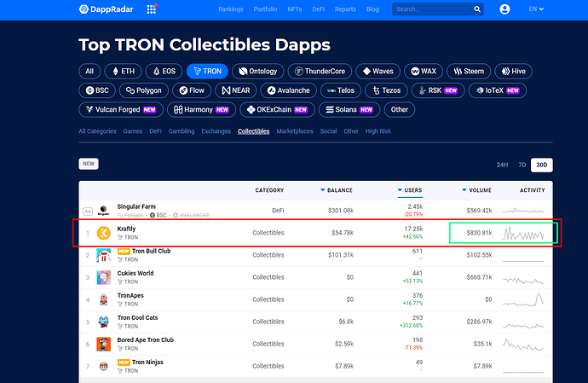
Task: Switch to Exchanges category tab
Action: [216, 131]
